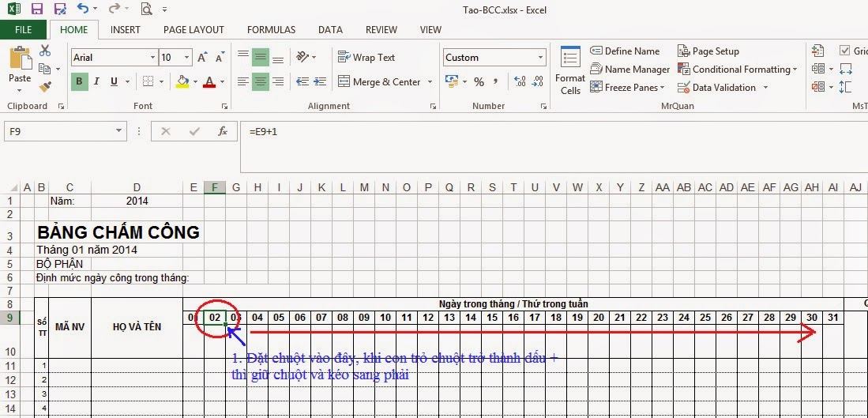Increase font size with large A icon
The image size is (868, 418).
pos(203,57)
